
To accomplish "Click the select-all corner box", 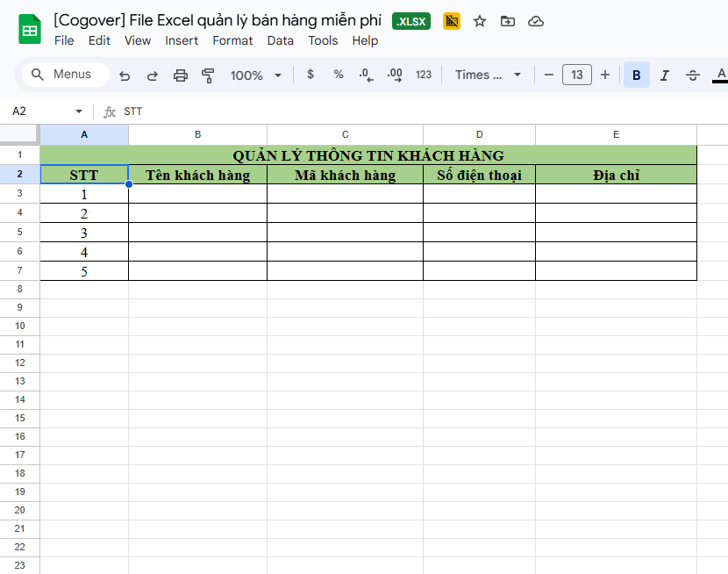I will pyautogui.click(x=18, y=133).
